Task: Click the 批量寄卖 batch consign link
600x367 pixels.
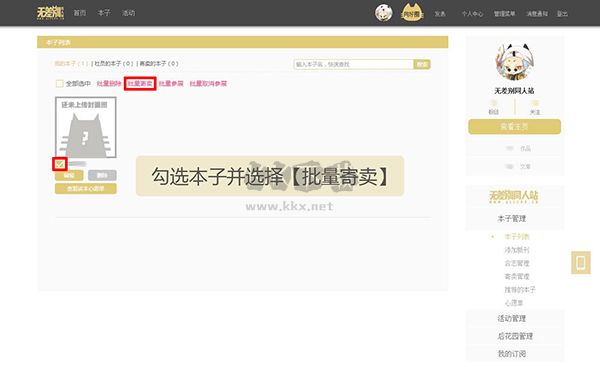Action: pos(140,83)
